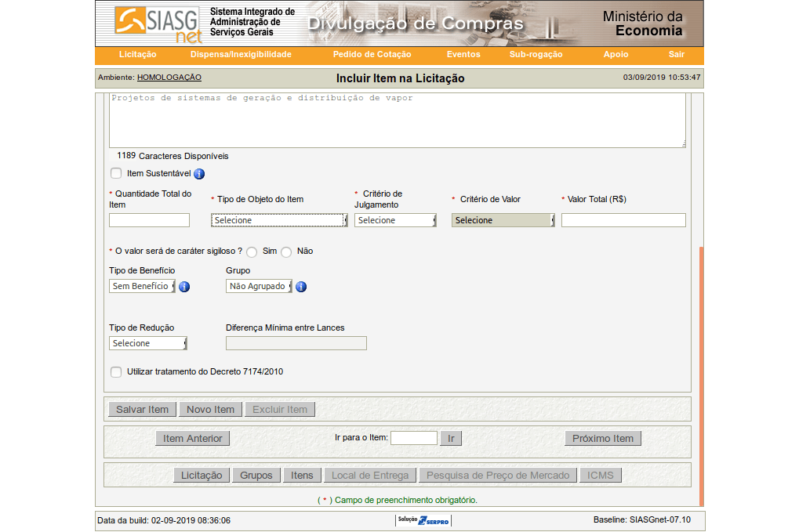Click 'Incluir Item na Licitação' page title

(x=401, y=78)
